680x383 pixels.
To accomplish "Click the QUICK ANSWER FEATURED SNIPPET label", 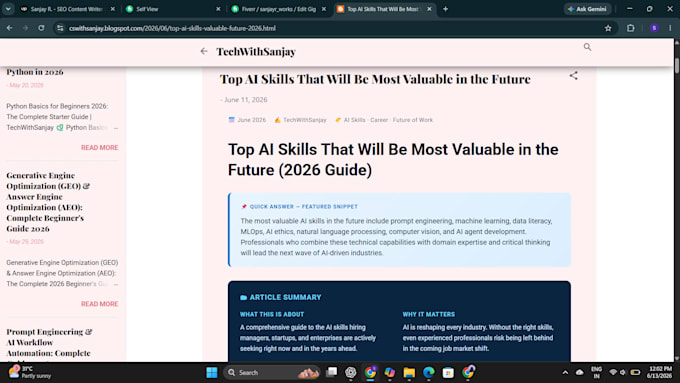I will pyautogui.click(x=304, y=206).
